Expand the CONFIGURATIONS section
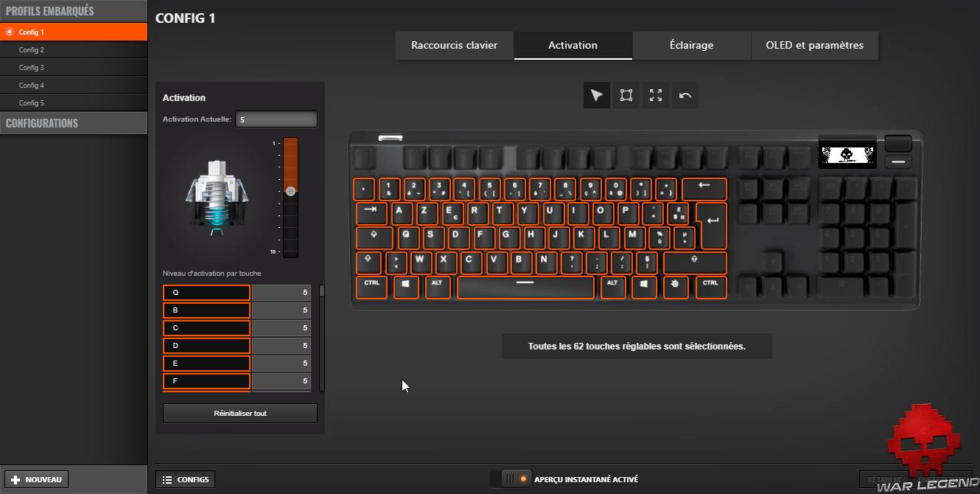The image size is (980, 494). tap(74, 123)
